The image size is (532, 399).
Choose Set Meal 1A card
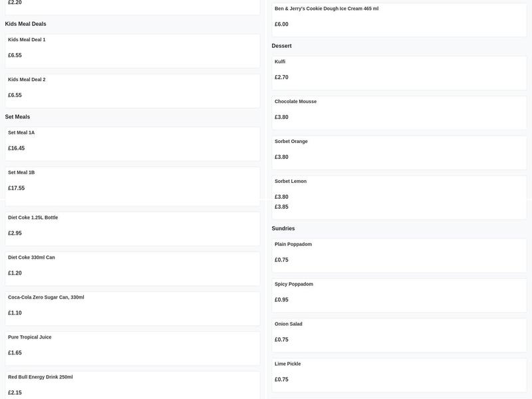(132, 144)
